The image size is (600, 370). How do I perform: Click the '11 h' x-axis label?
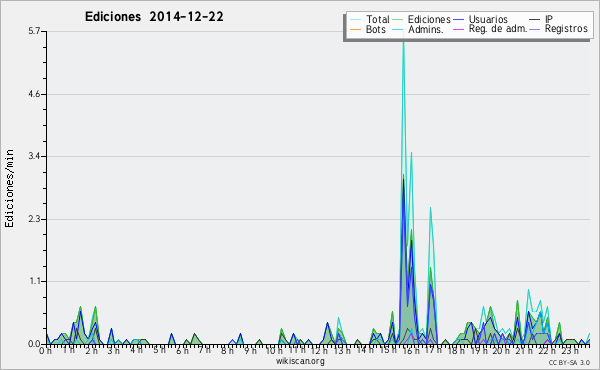click(297, 350)
